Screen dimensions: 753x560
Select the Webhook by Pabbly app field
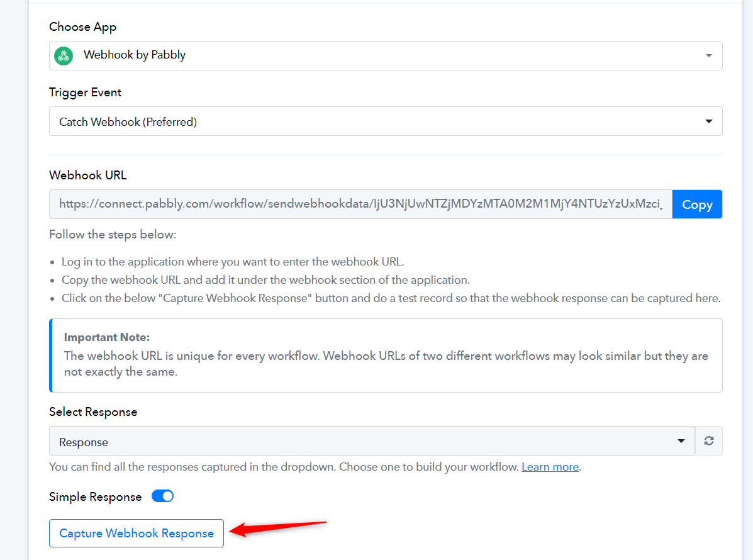click(x=386, y=56)
